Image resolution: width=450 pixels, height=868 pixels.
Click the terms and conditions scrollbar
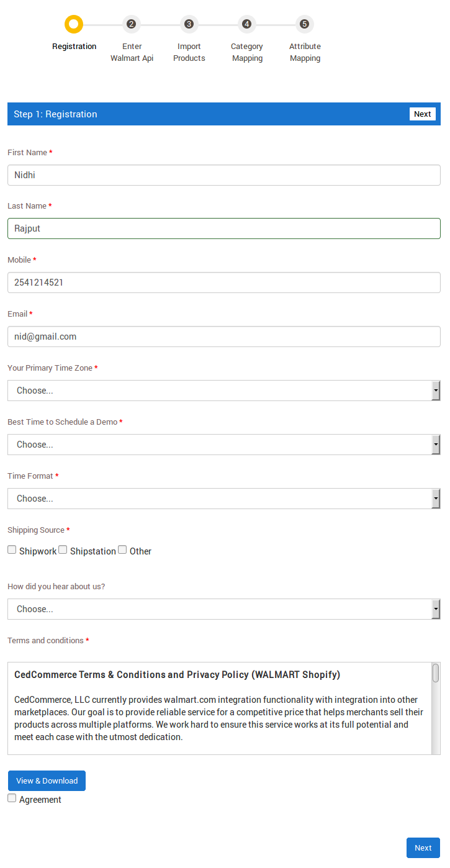tap(436, 708)
